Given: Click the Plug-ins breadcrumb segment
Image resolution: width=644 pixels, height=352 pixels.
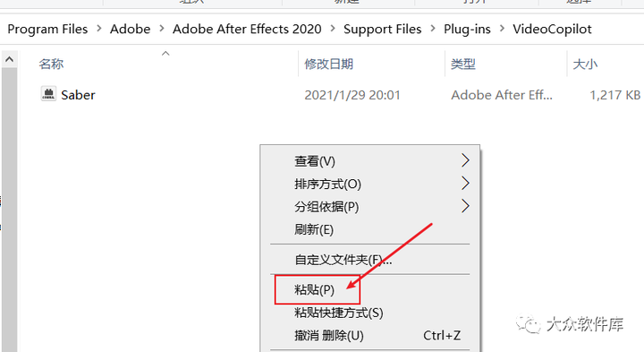Looking at the screenshot, I should pyautogui.click(x=467, y=30).
